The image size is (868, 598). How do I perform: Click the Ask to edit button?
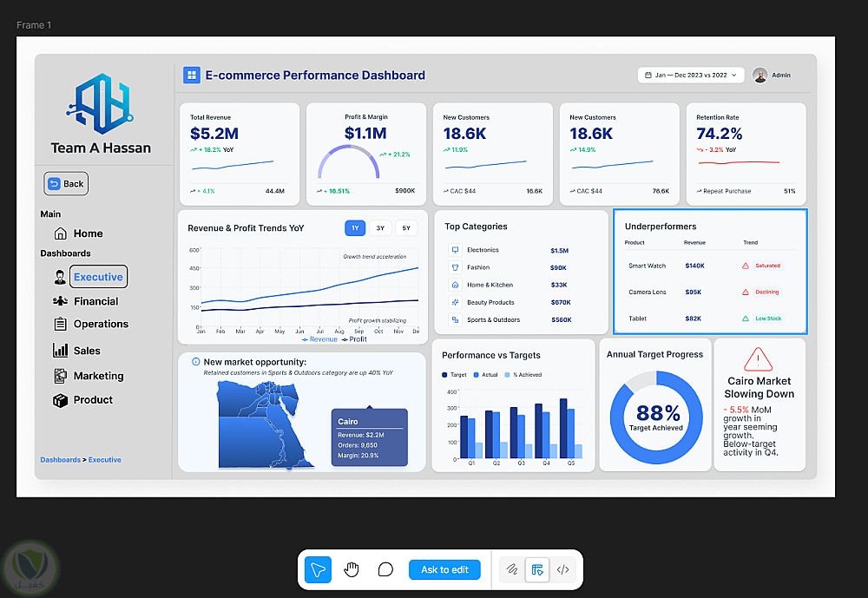pyautogui.click(x=444, y=569)
